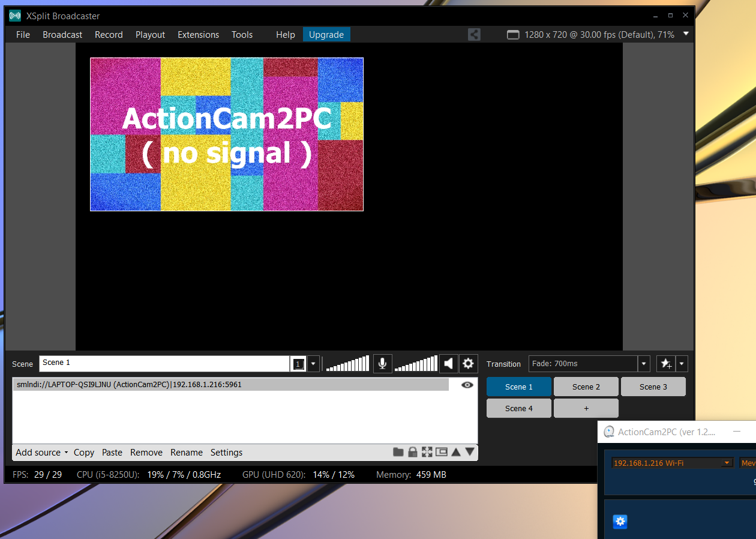756x539 pixels.
Task: Minimize the ActionCam2PC window
Action: (x=736, y=432)
